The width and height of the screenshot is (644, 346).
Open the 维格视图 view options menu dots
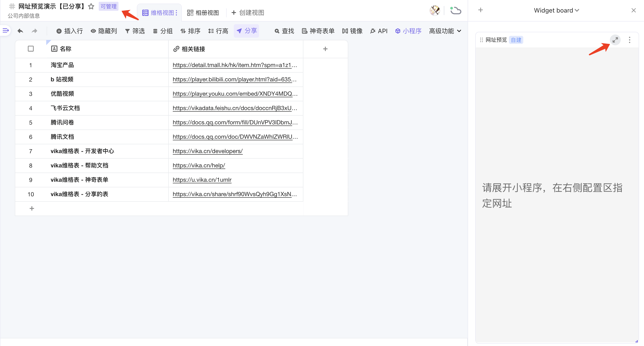(177, 13)
